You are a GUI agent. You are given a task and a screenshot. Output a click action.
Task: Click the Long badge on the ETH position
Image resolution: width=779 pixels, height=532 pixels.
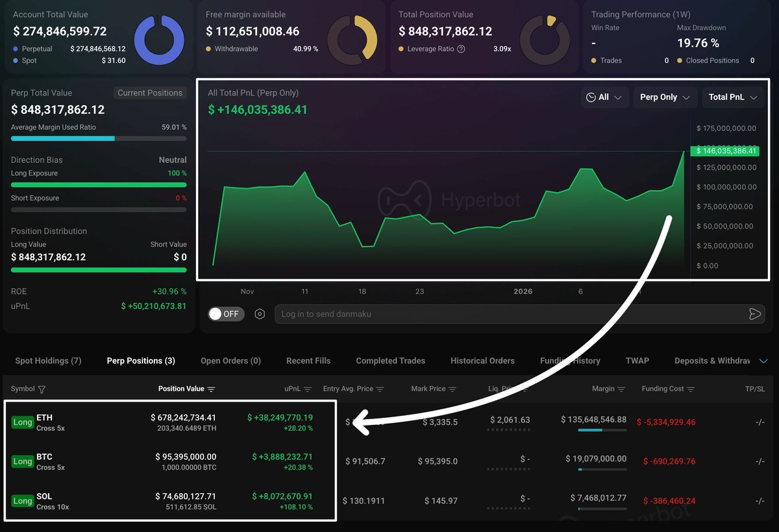[x=22, y=422]
